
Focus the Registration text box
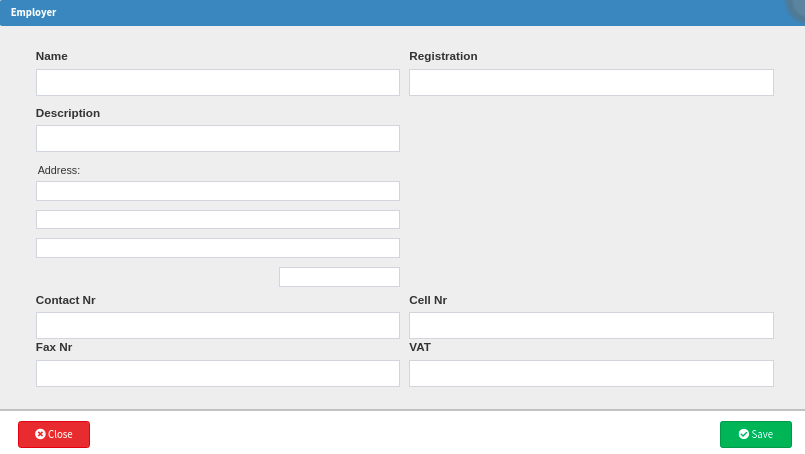point(591,82)
